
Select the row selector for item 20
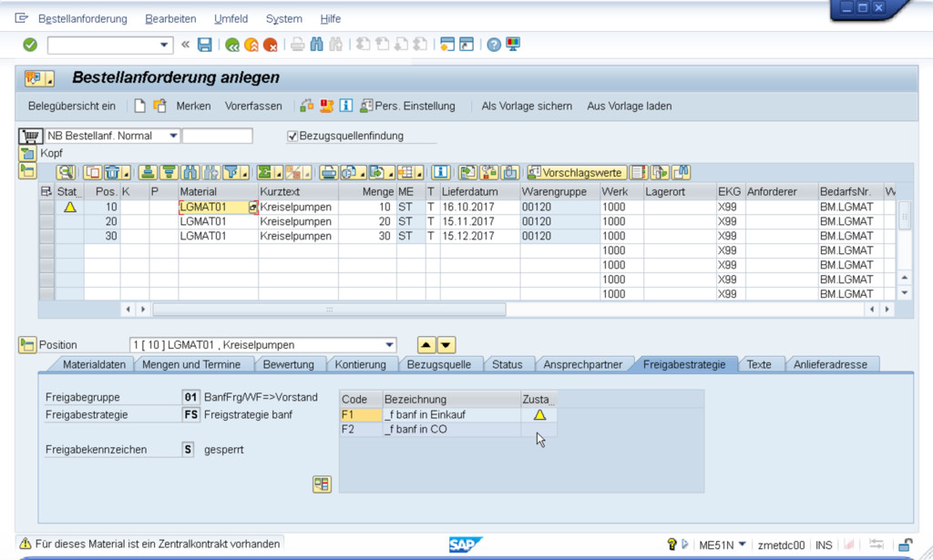pos(46,221)
